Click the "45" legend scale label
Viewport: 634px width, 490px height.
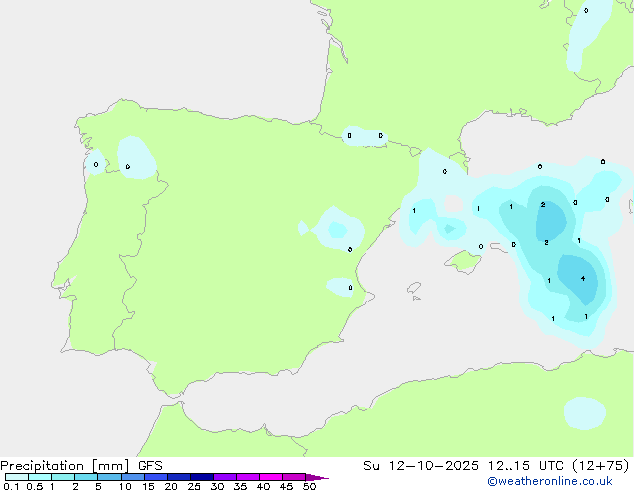pos(286,486)
